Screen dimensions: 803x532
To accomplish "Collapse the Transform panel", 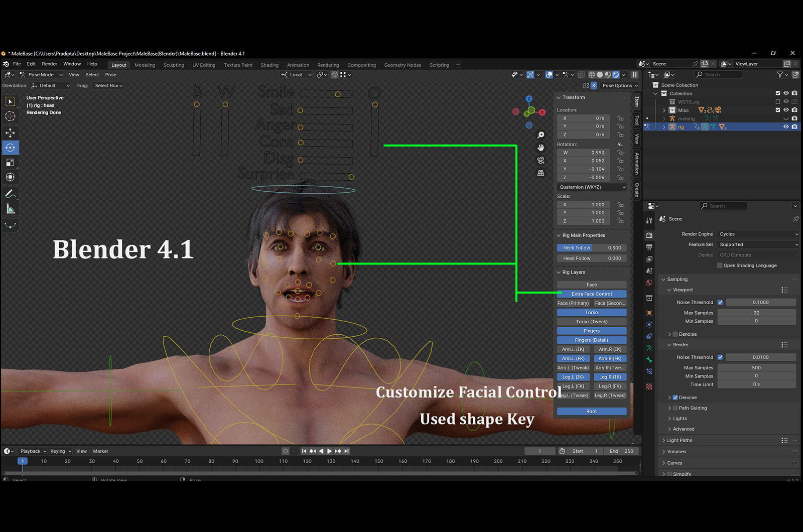I will (573, 97).
